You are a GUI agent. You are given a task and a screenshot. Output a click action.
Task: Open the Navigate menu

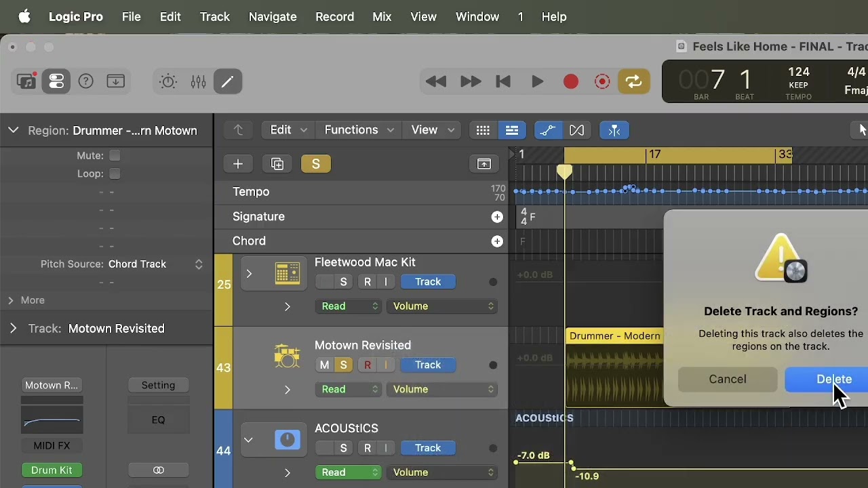[273, 17]
